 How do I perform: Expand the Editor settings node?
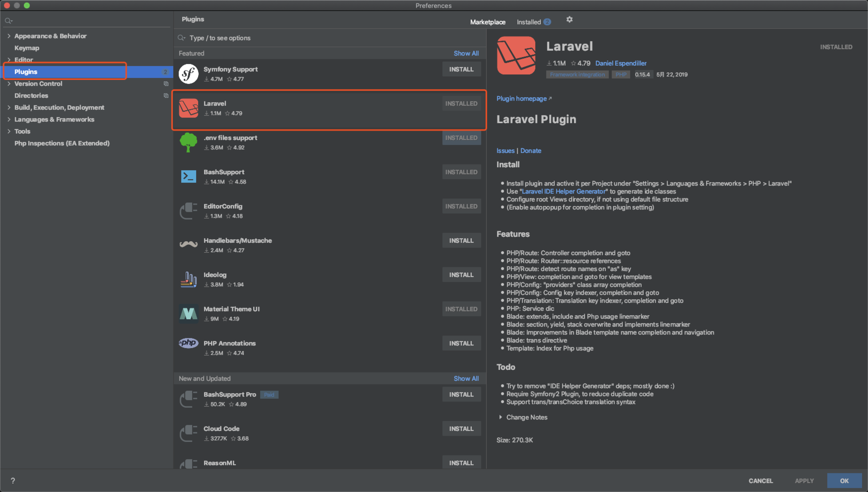point(9,60)
